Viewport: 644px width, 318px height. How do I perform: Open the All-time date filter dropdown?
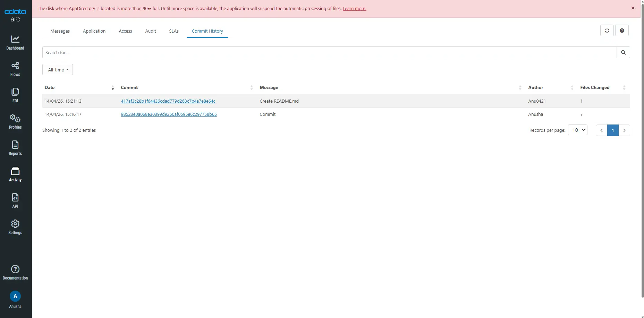[x=58, y=70]
